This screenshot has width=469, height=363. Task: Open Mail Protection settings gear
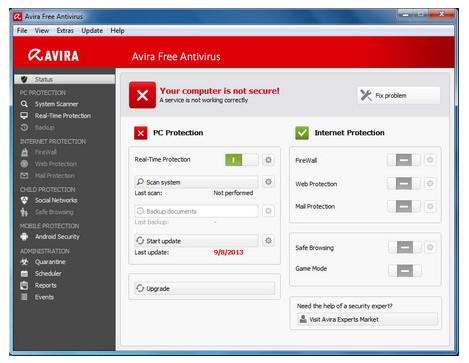(430, 206)
